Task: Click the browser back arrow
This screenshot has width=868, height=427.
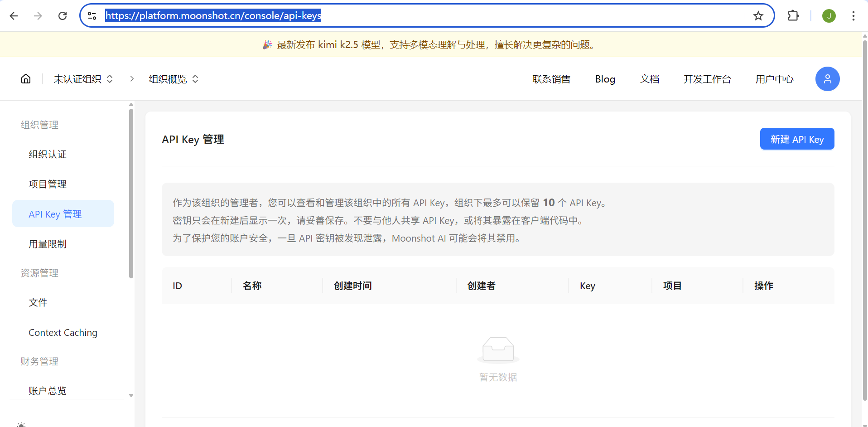Action: click(x=14, y=16)
